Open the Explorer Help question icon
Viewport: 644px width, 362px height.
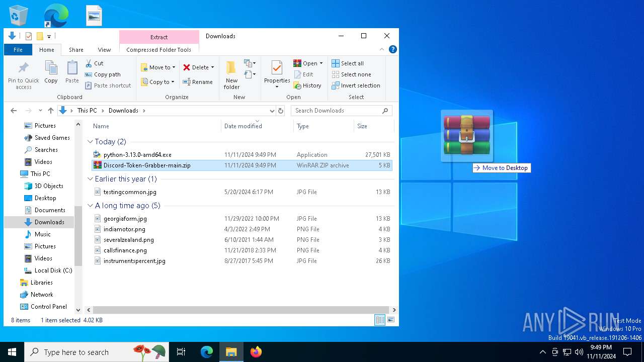coord(393,49)
